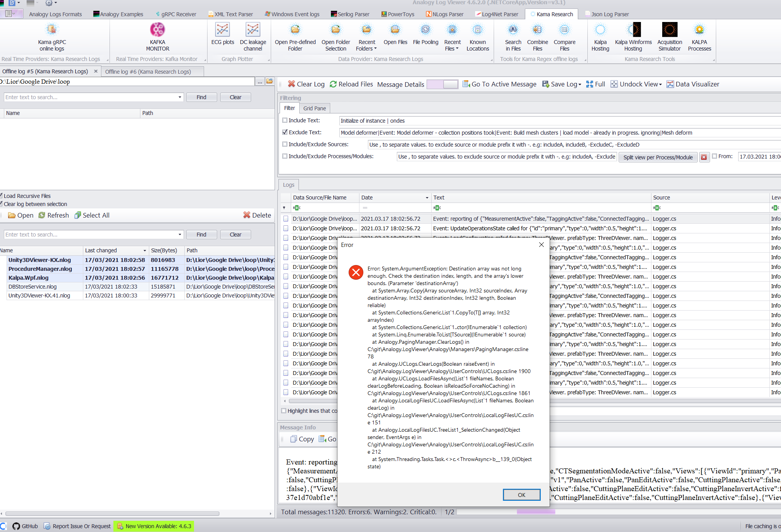Open the Windows Event logs tab

click(x=292, y=14)
